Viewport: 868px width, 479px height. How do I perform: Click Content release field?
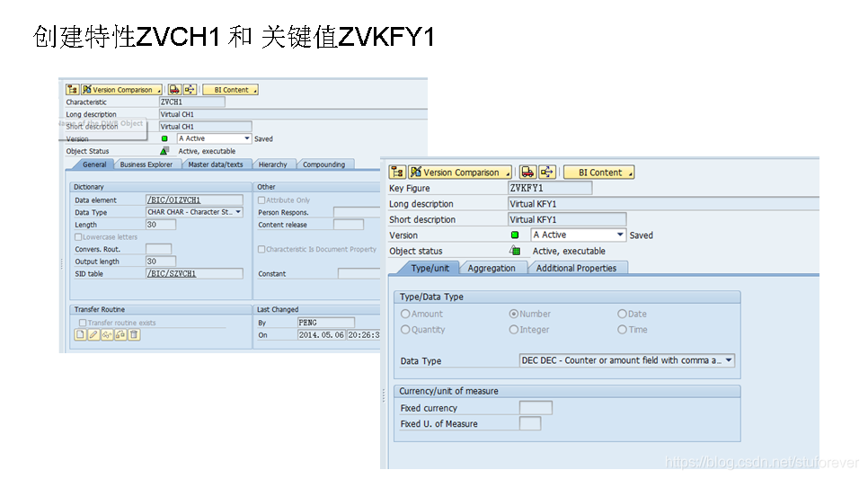[x=349, y=225]
